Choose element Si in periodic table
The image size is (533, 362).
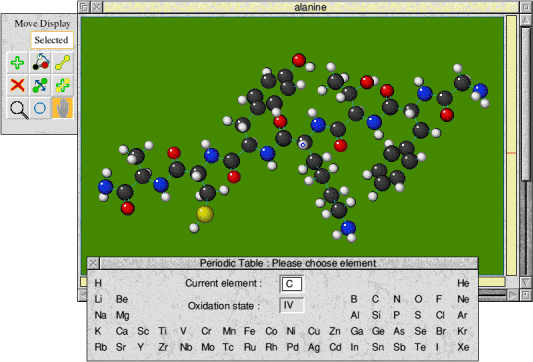click(x=376, y=315)
